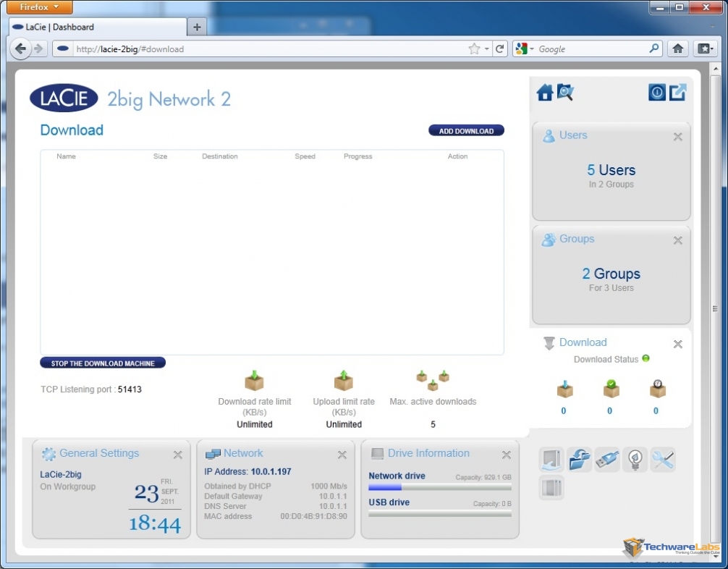Viewport: 728px width, 569px height.
Task: Focus the Google search field
Action: click(x=592, y=49)
